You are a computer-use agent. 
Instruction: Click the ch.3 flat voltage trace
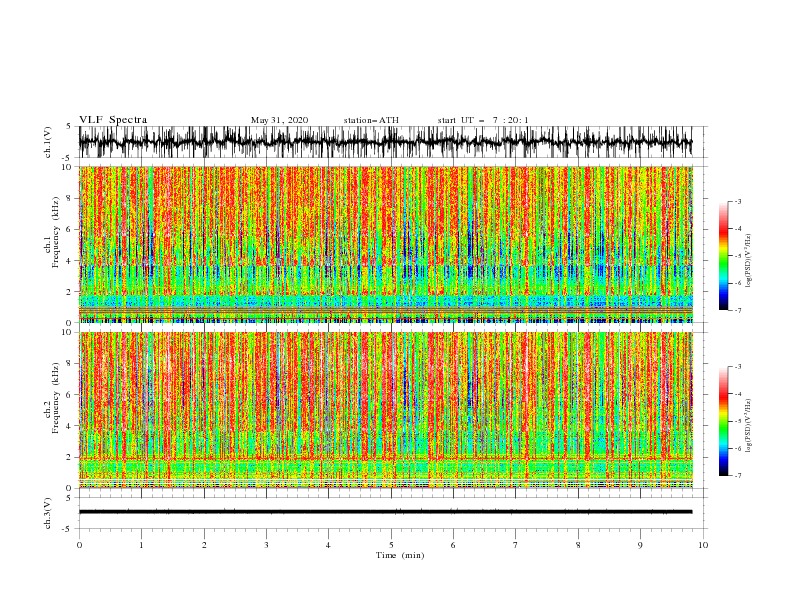[x=385, y=512]
